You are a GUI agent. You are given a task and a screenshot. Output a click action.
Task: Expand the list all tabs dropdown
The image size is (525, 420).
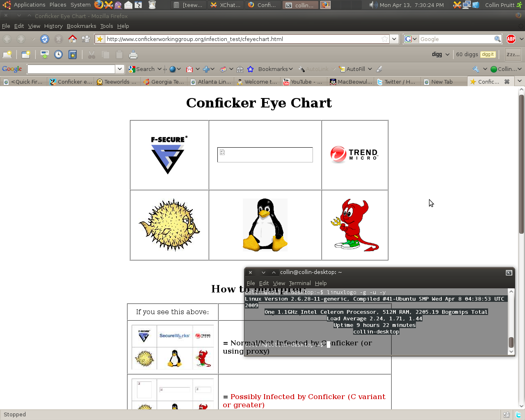click(x=520, y=81)
